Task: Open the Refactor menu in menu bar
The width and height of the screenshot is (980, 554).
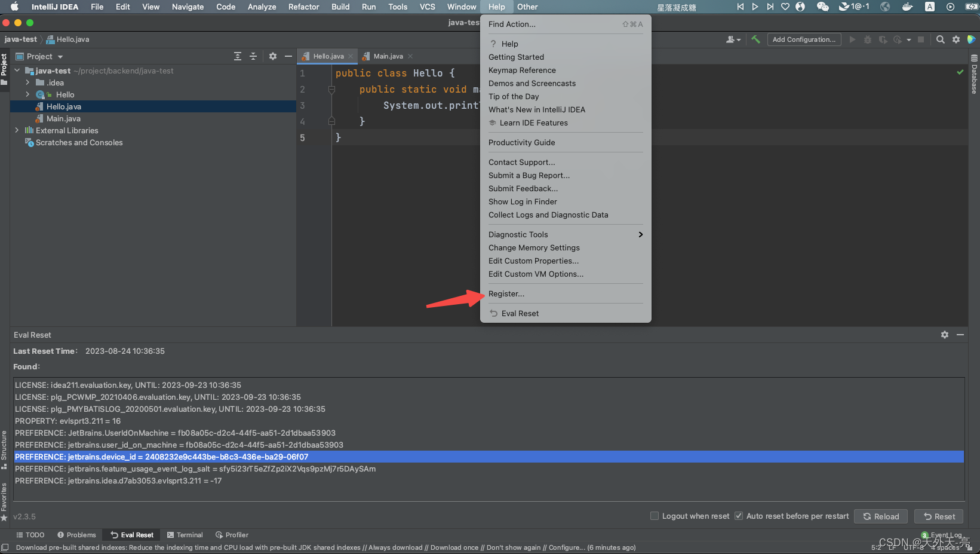Action: 303,7
